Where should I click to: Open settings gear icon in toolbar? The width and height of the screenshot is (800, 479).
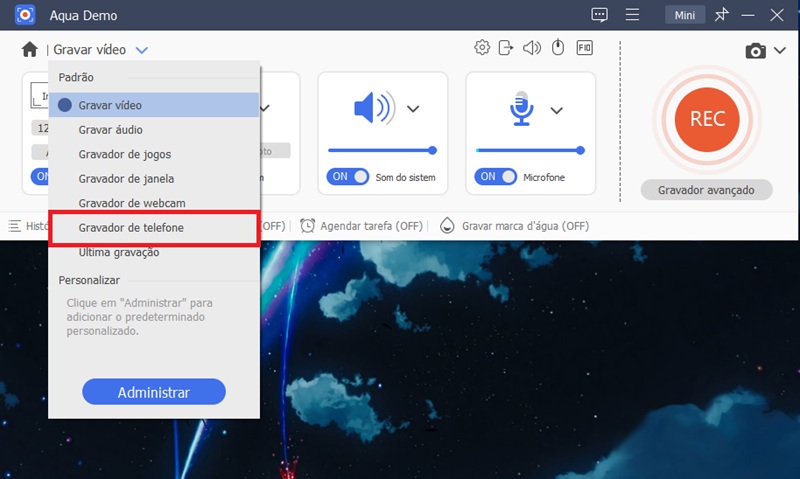click(482, 47)
